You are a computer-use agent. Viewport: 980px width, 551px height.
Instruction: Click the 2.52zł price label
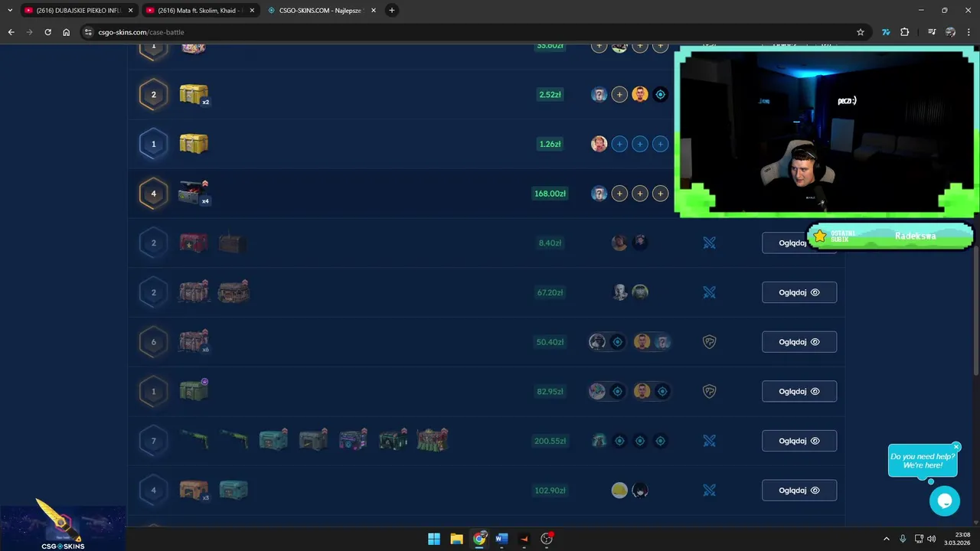550,95
